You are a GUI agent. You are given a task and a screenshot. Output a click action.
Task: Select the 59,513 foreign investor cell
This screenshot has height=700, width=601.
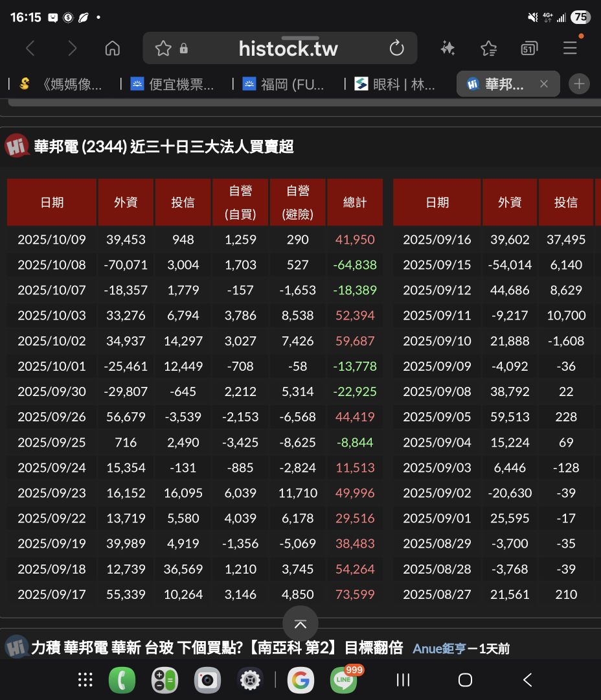pos(510,417)
